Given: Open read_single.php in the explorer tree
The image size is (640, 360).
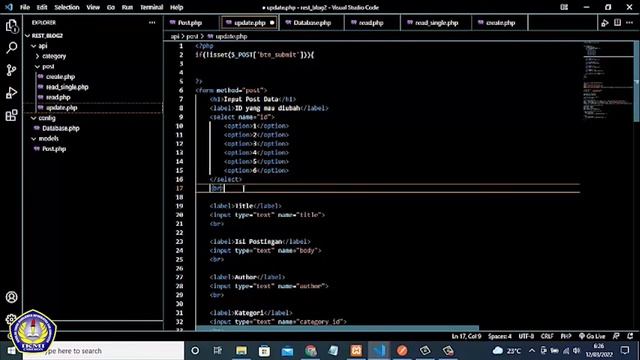Looking at the screenshot, I should 67,87.
